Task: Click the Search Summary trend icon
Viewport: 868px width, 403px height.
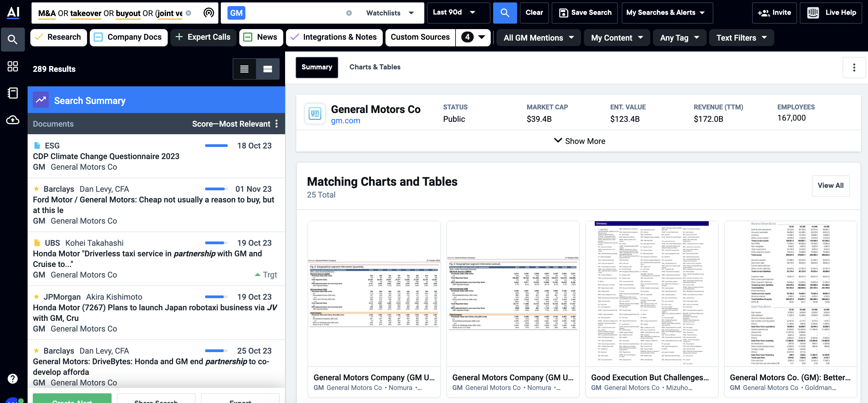Action: point(41,100)
